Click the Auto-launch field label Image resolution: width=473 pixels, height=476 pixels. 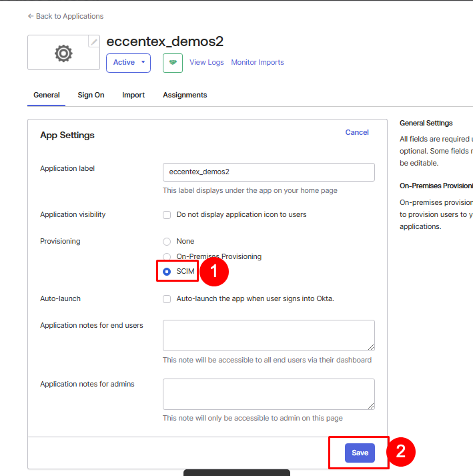[x=61, y=298]
